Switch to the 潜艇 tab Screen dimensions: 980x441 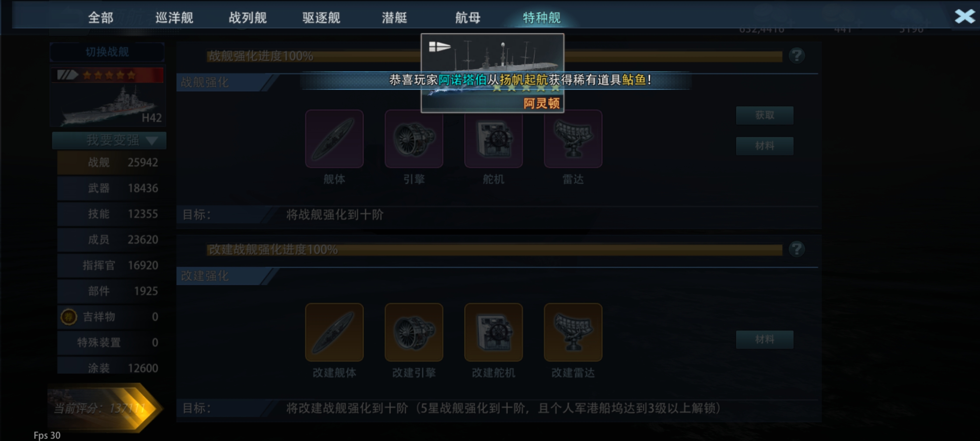pyautogui.click(x=394, y=17)
